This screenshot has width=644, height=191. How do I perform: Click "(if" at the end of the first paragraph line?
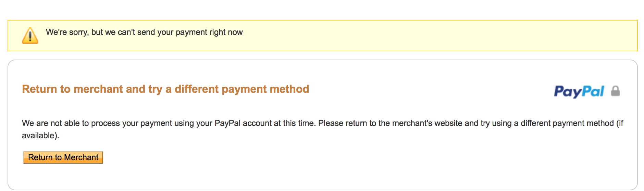[620, 123]
